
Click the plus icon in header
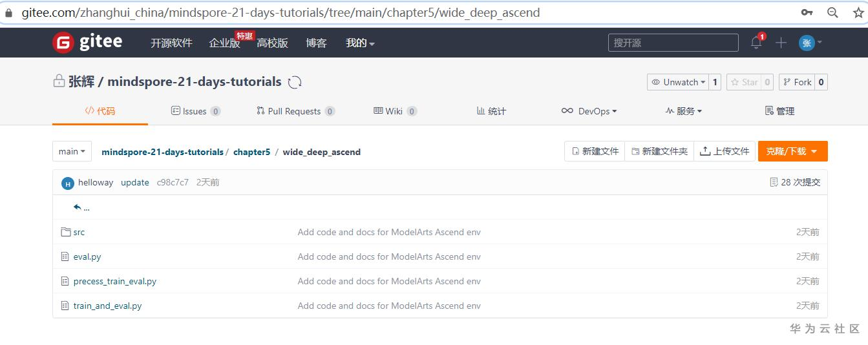coord(781,43)
